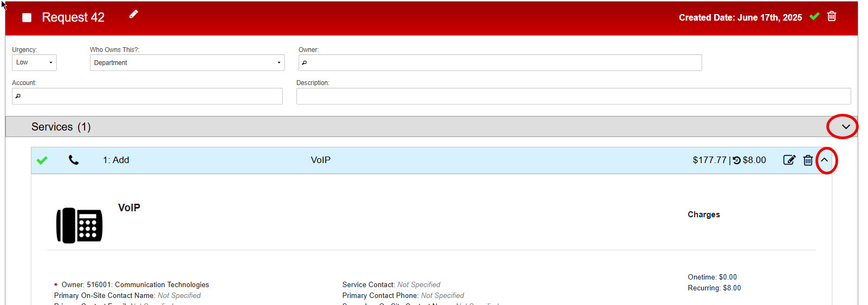Click the Account search field
The image size is (868, 305).
coord(147,96)
